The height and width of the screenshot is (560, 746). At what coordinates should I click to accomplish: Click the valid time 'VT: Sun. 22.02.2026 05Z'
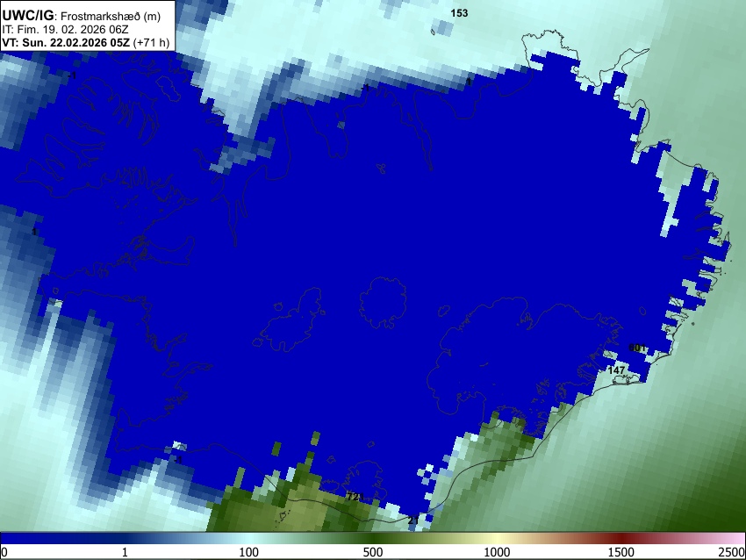coord(66,42)
